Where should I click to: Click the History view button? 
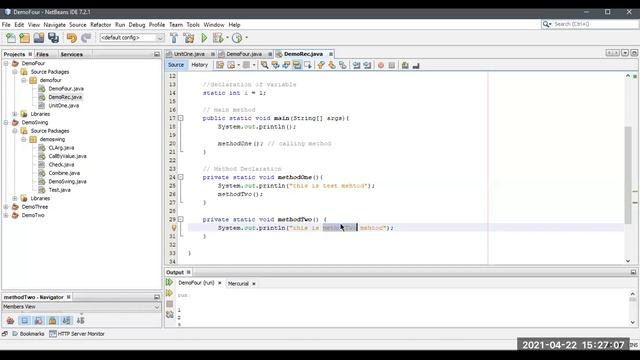tap(200, 65)
